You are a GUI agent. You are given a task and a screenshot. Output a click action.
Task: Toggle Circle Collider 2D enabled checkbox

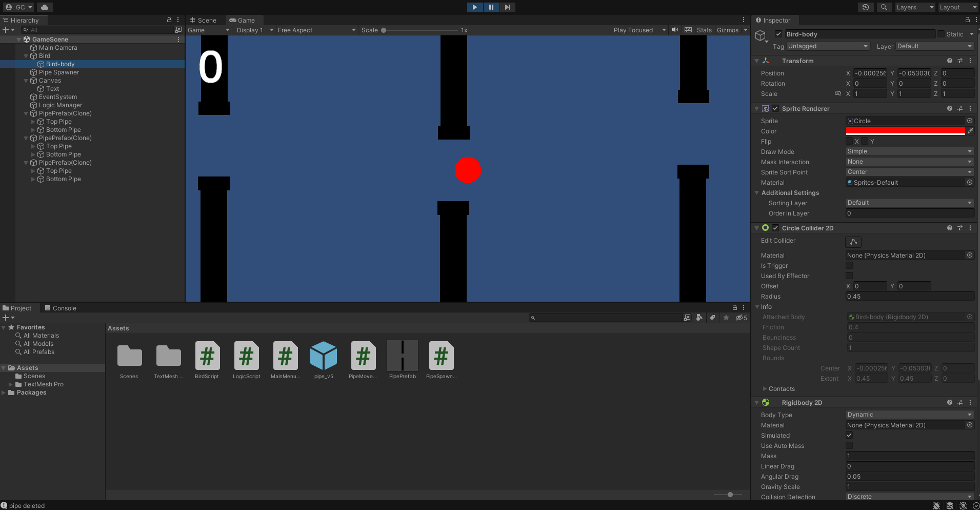(775, 228)
